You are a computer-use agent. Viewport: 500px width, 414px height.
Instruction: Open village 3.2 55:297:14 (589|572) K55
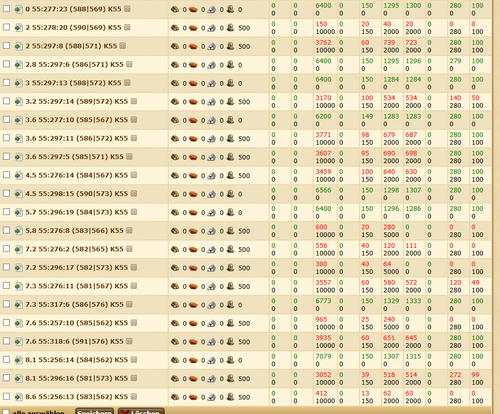point(77,101)
